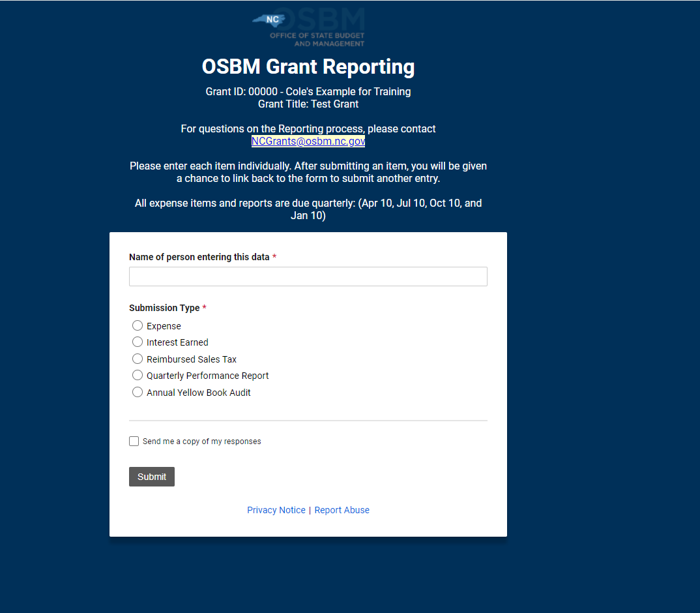Click the NC state outline graphic

coord(269,20)
